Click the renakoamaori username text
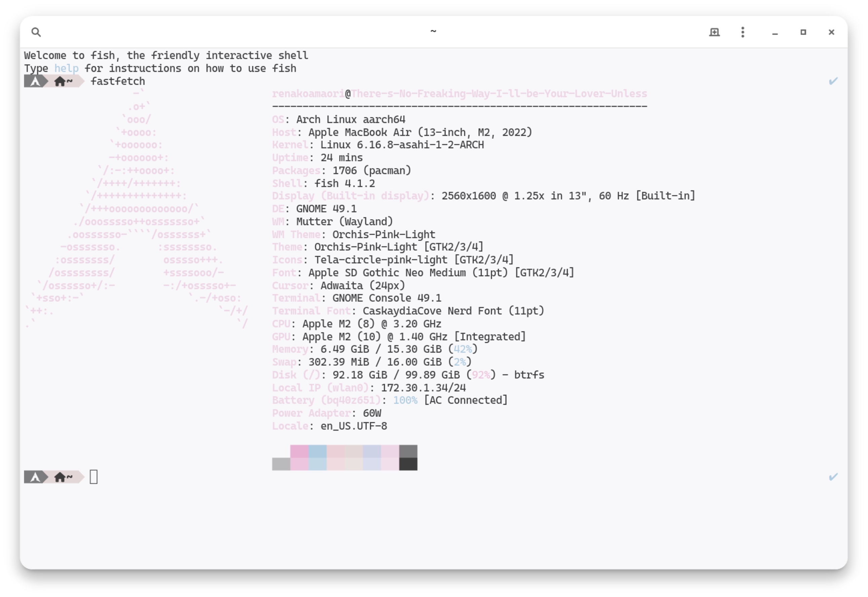Viewport: 868px width, 597px height. tap(308, 93)
